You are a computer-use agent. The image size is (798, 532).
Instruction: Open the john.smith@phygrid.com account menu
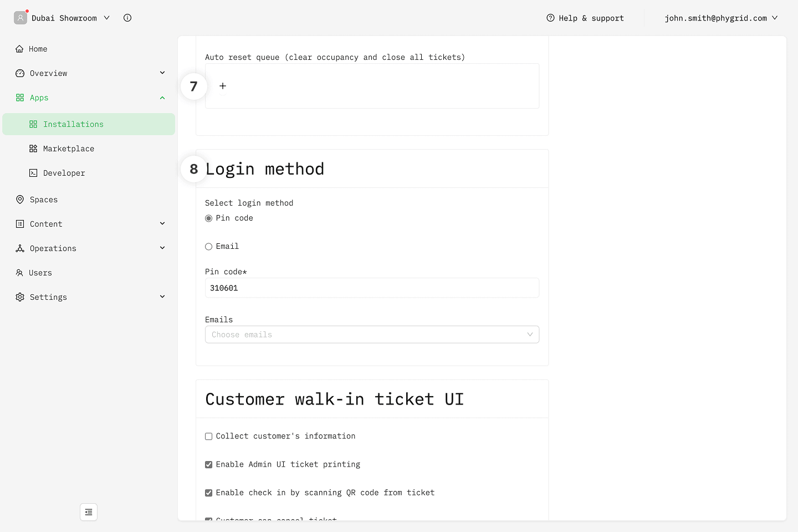[720, 18]
